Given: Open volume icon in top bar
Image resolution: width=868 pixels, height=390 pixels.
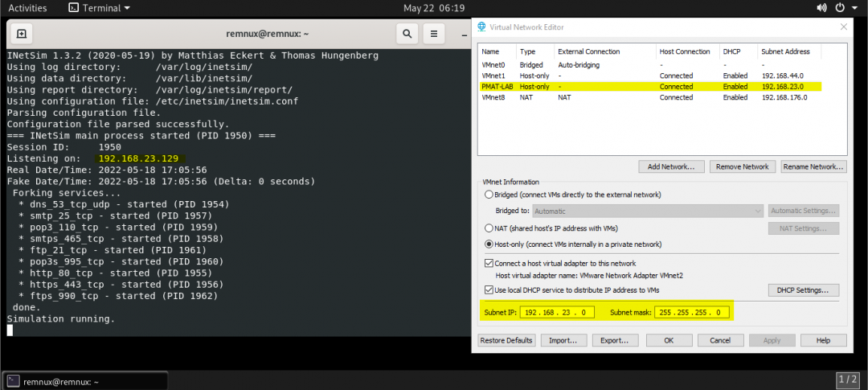Looking at the screenshot, I should coord(821,8).
